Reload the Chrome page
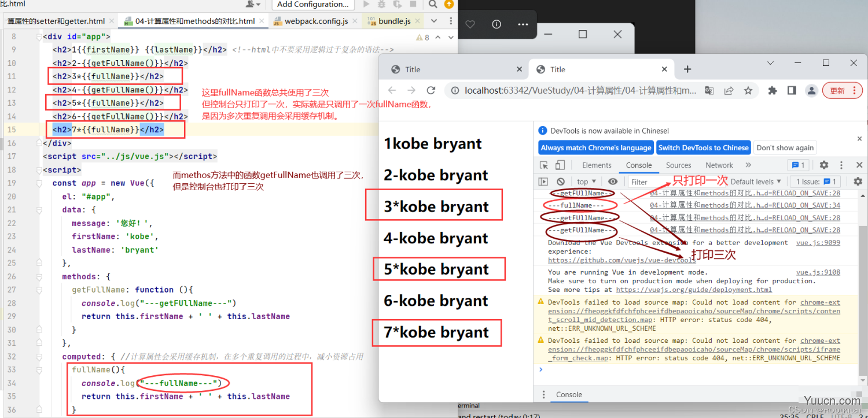Screen dimensions: 868x418 click(x=431, y=91)
